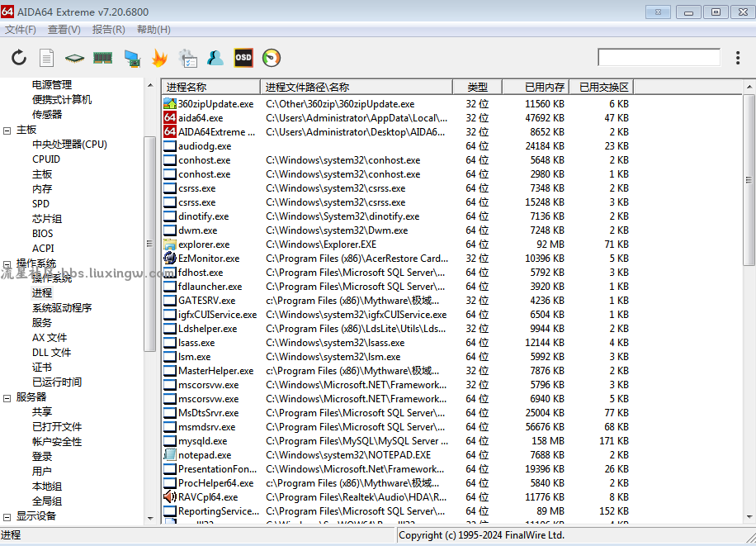Image resolution: width=756 pixels, height=546 pixels.
Task: Select ACPI in the tree
Action: coord(43,248)
